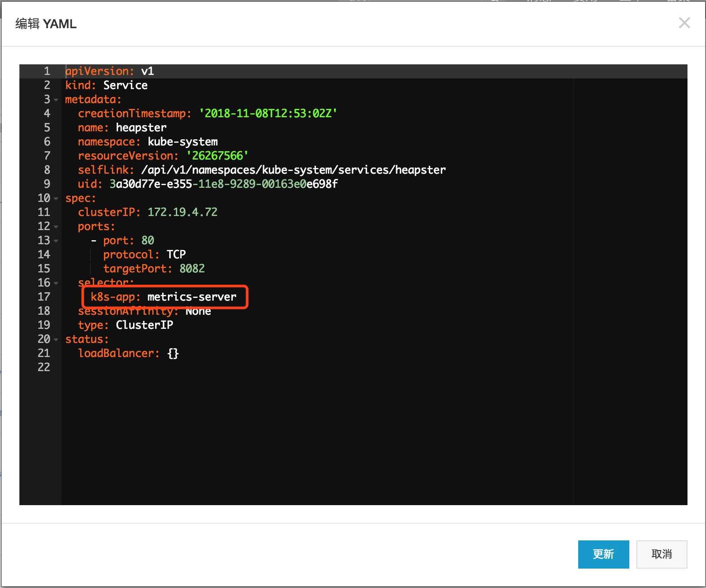Screen dimensions: 706x588
Task: Close the 编辑 YAML dialog with the X icon
Action: point(684,23)
